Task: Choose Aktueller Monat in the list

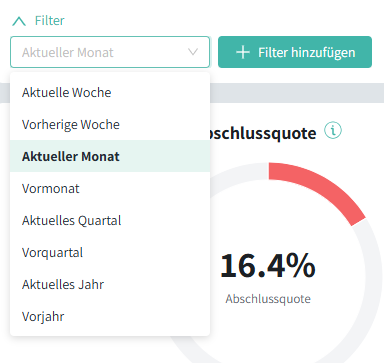Action: point(110,156)
